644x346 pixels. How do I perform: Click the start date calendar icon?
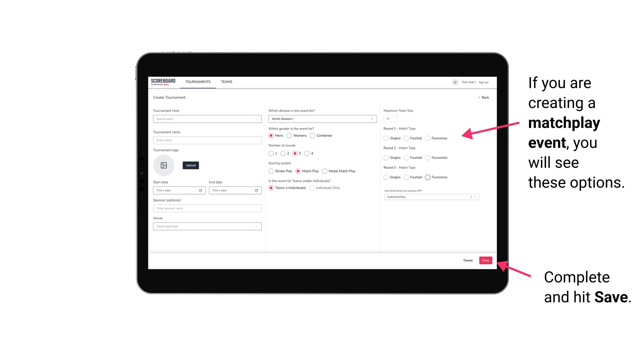200,190
